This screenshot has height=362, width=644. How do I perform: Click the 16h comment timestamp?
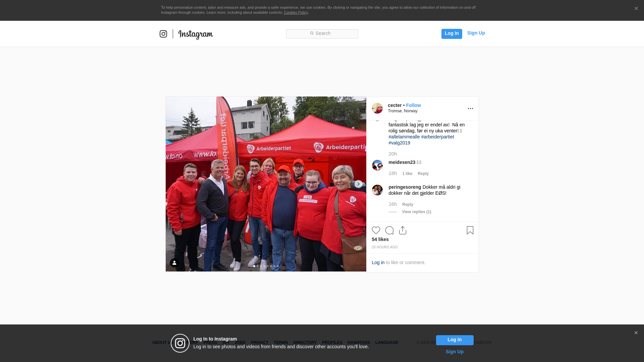pyautogui.click(x=392, y=204)
